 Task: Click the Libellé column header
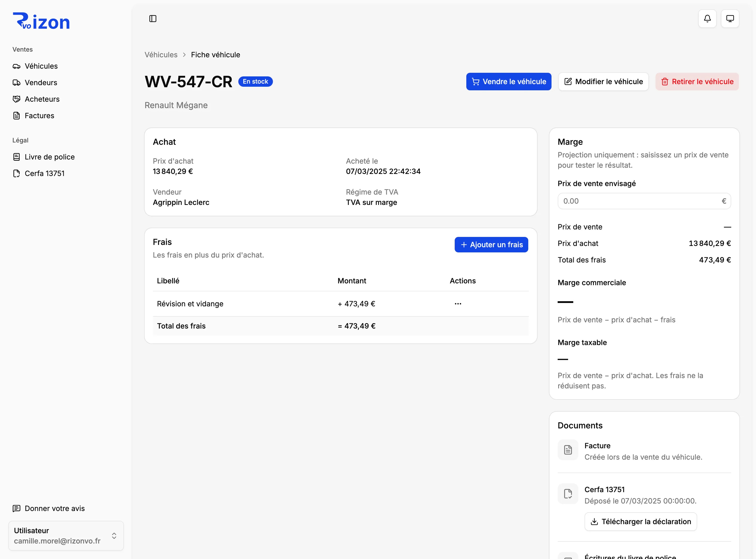[x=168, y=281]
